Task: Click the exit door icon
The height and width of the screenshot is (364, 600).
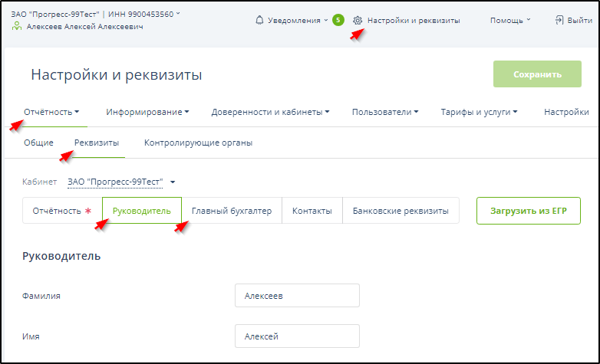Action: (559, 21)
